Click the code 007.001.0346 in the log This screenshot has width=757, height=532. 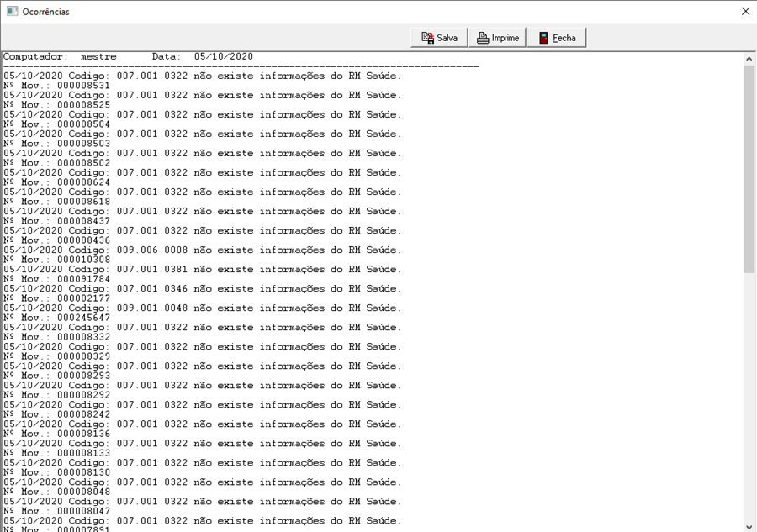[x=152, y=288]
